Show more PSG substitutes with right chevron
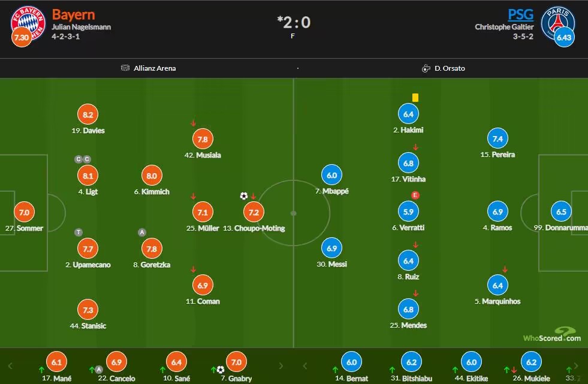Screen dimensions: 588x384 [x=575, y=365]
